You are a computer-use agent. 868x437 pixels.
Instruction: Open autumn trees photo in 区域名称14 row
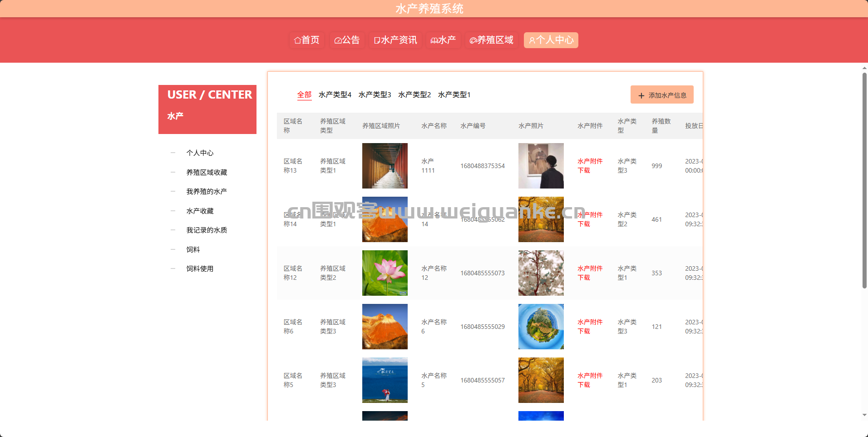coord(541,219)
